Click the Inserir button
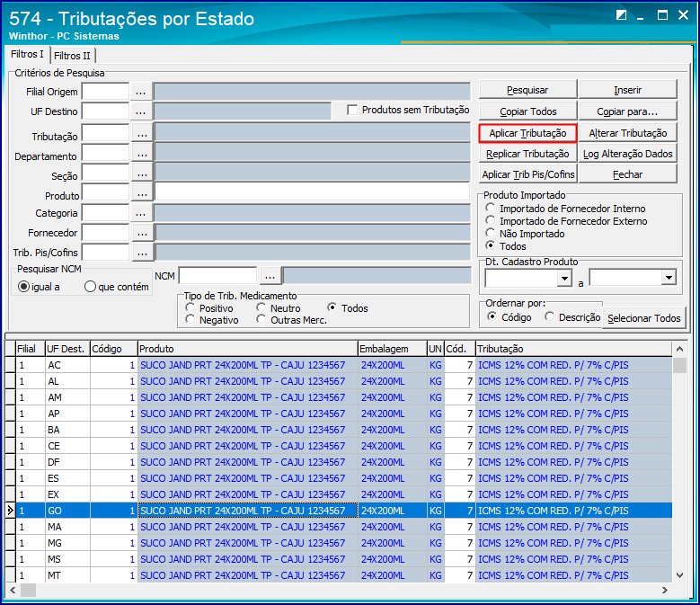Screen dimensions: 700x605 (628, 90)
